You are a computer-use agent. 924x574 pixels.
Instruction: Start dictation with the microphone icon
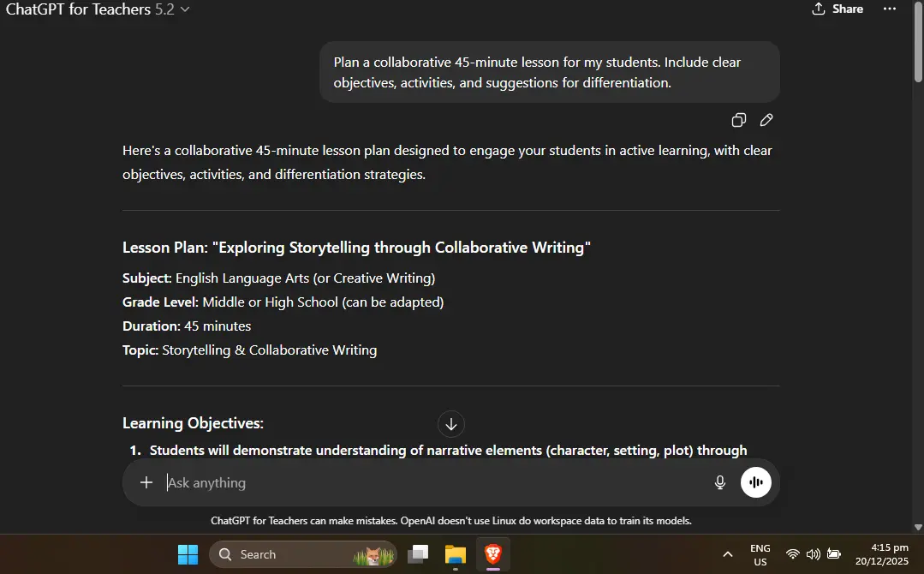click(719, 482)
